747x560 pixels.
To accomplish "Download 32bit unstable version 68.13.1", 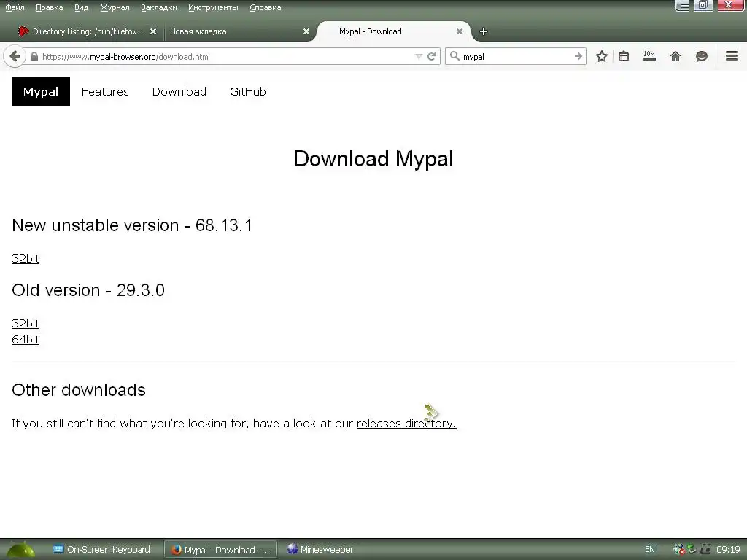I will coord(26,259).
